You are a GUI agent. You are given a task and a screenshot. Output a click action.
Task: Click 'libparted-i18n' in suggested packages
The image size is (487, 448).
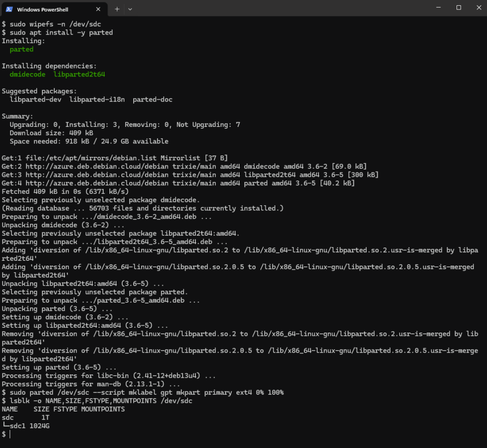(97, 100)
